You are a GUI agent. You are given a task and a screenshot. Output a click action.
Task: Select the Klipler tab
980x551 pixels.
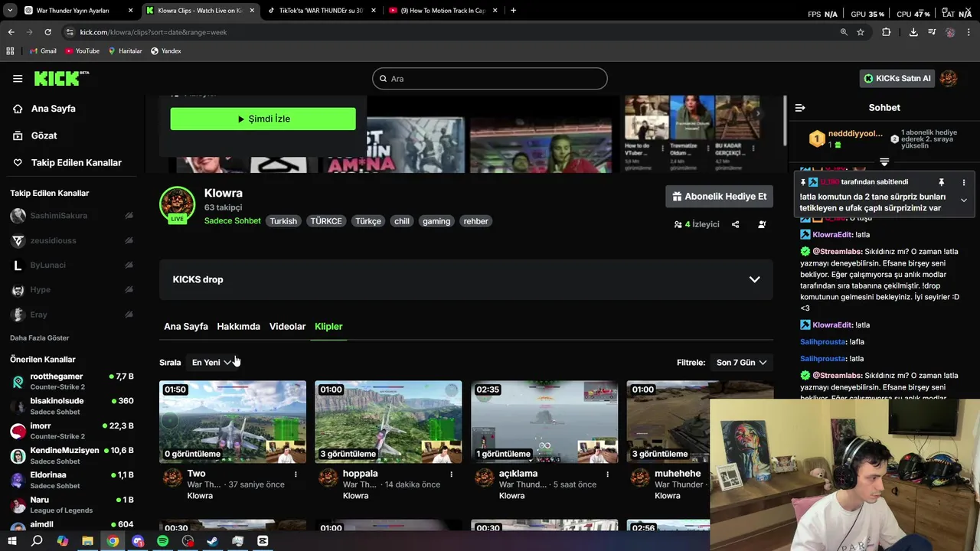click(x=328, y=327)
